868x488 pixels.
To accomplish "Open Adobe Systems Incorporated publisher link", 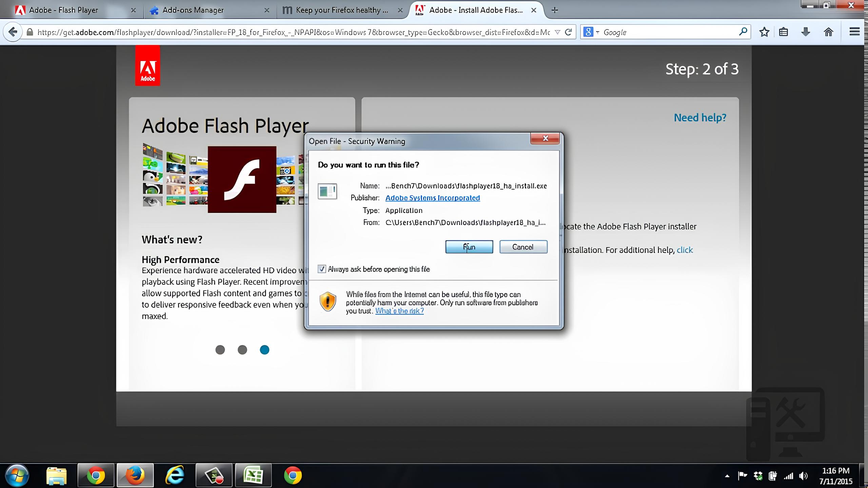I will click(433, 198).
